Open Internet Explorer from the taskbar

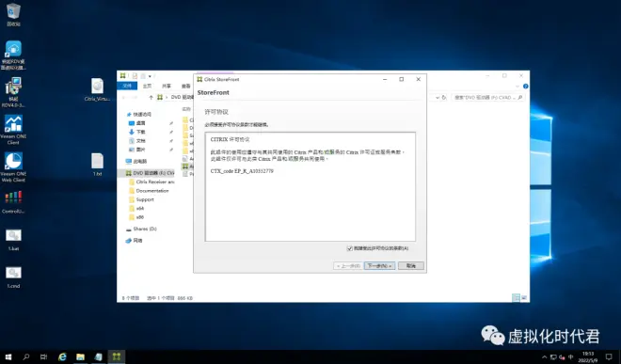click(x=62, y=356)
